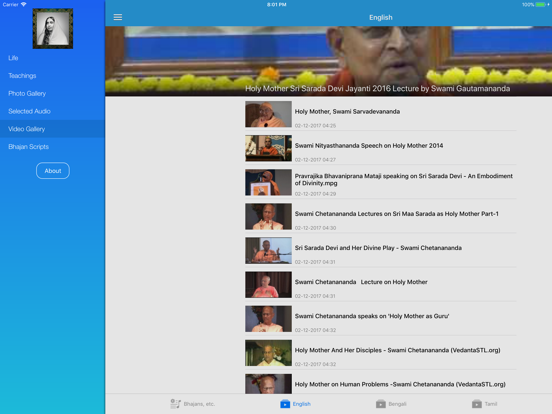This screenshot has width=552, height=414.
Task: Open thumbnail for 'Holy Mother as Guru' video
Action: tap(268, 319)
